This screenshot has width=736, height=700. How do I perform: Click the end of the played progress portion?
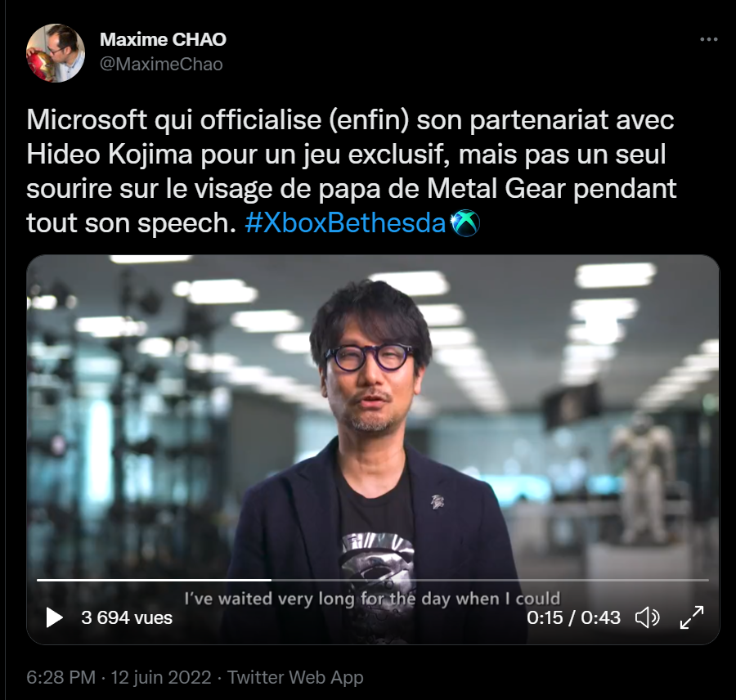click(271, 581)
